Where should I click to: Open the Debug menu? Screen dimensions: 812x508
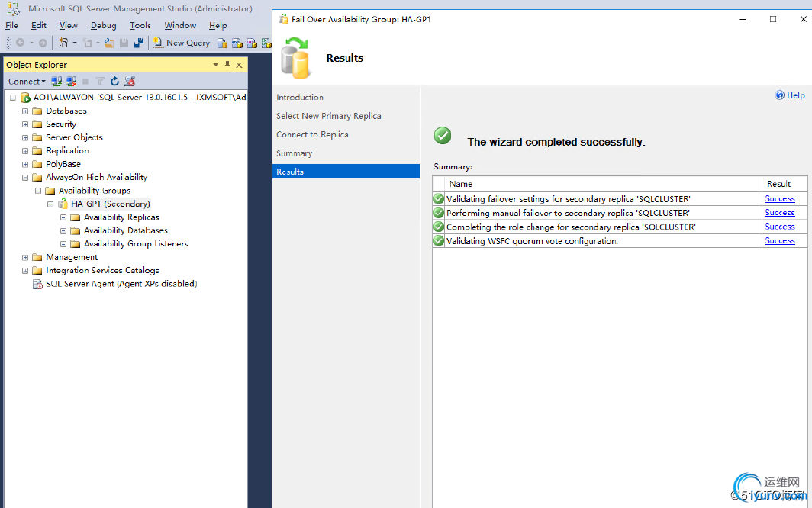coord(104,25)
